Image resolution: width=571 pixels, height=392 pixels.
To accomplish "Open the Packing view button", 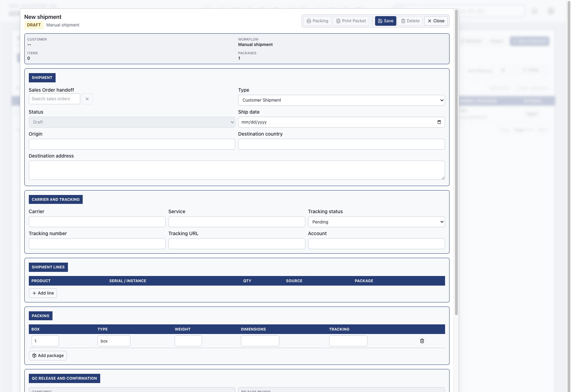I will click(x=317, y=21).
